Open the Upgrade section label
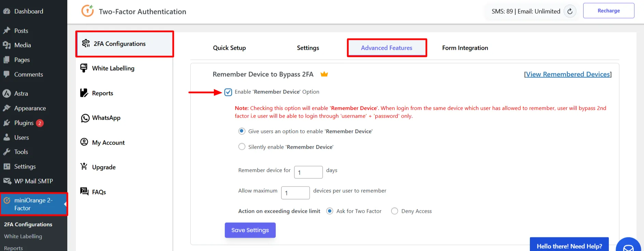The image size is (644, 251). click(x=104, y=167)
